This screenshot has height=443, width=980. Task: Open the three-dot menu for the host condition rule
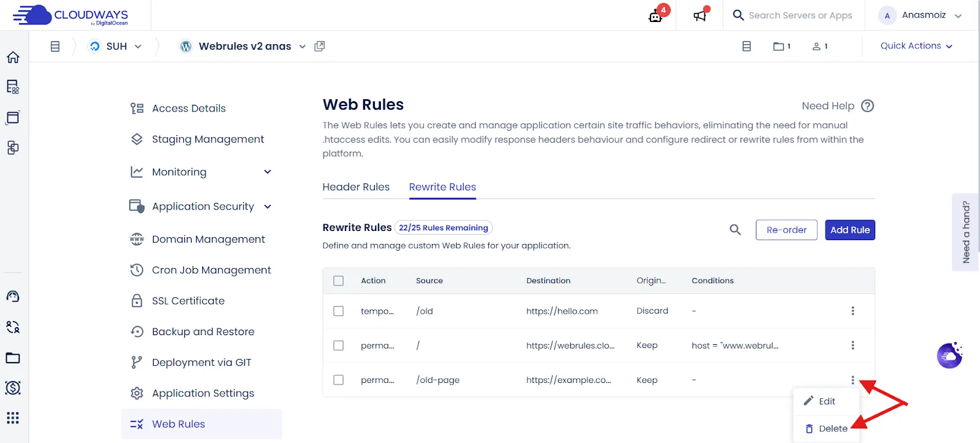pyautogui.click(x=853, y=345)
